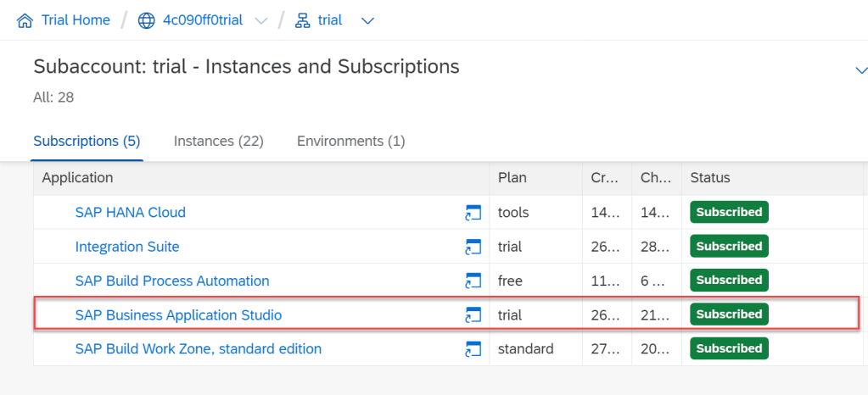The image size is (868, 395).
Task: Click the globe icon beside 4c090ff0trial
Action: 147,20
